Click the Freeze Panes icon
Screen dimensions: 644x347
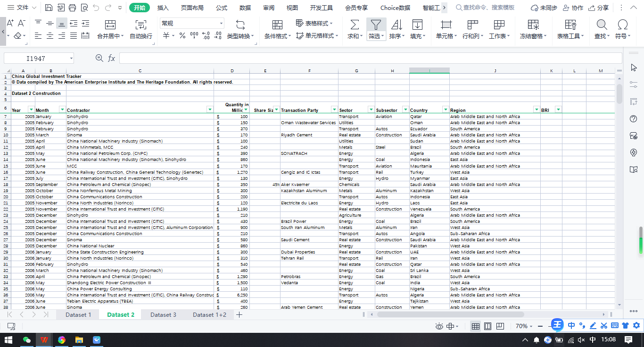pyautogui.click(x=533, y=25)
